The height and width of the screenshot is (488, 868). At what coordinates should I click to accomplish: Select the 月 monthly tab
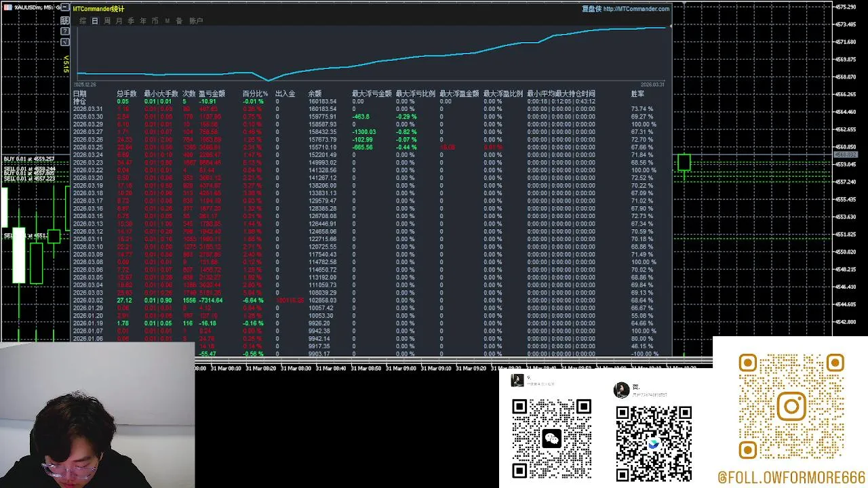tap(119, 21)
